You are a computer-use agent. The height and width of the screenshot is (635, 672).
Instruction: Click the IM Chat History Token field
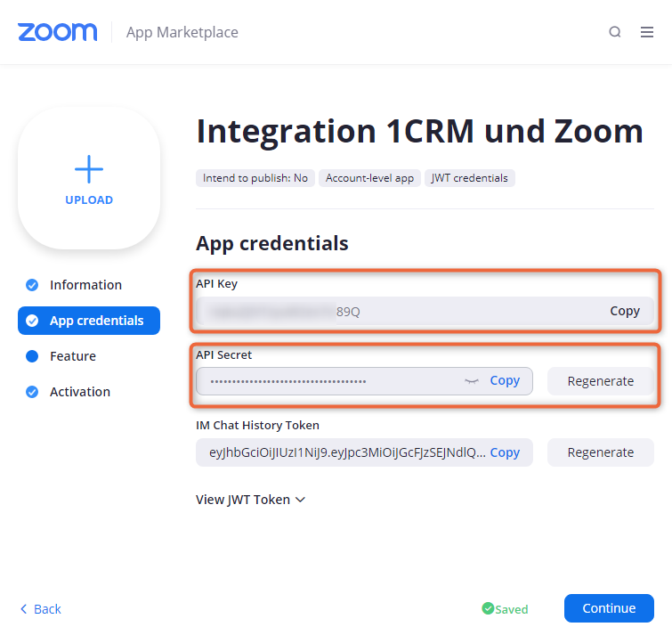click(x=364, y=452)
